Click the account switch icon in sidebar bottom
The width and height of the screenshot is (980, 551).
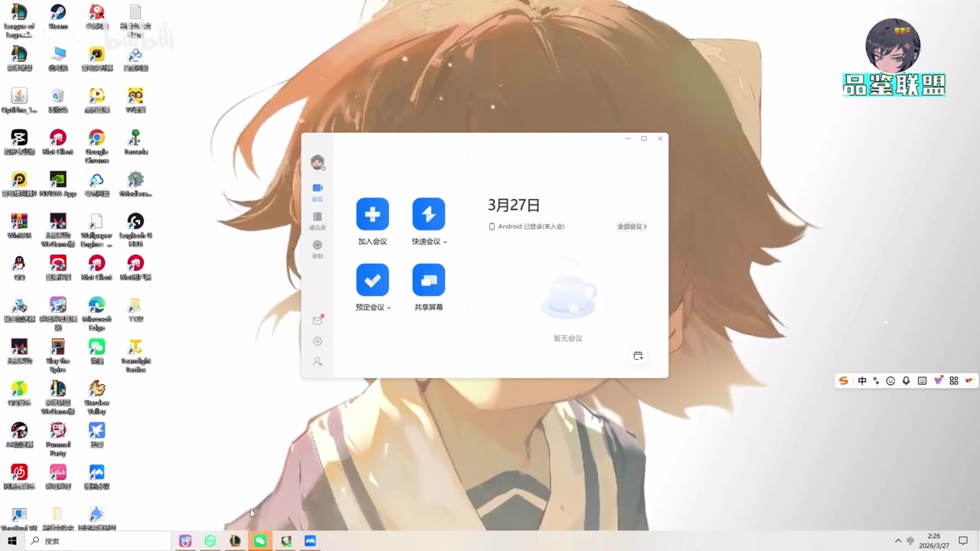pyautogui.click(x=318, y=361)
